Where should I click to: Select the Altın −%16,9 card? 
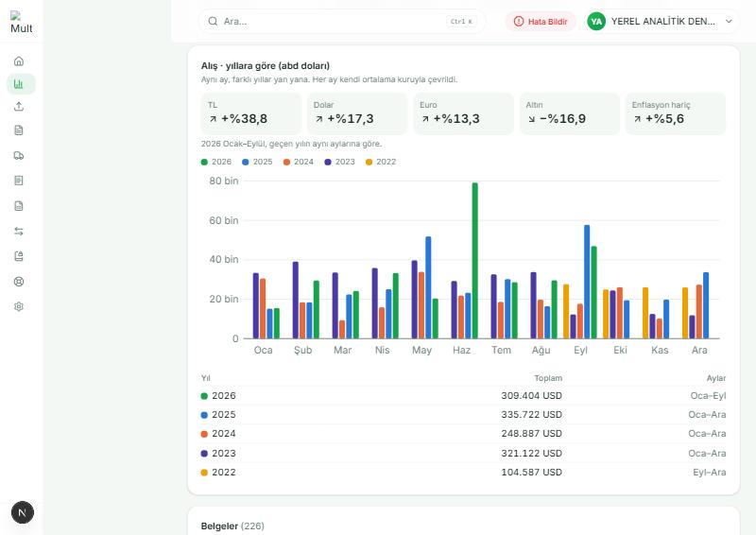(x=570, y=113)
